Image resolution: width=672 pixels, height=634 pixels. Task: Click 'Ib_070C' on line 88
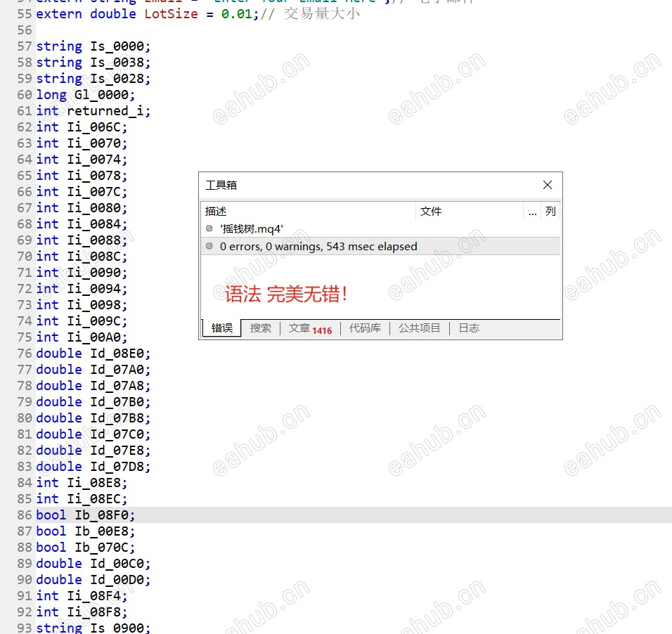click(x=101, y=548)
